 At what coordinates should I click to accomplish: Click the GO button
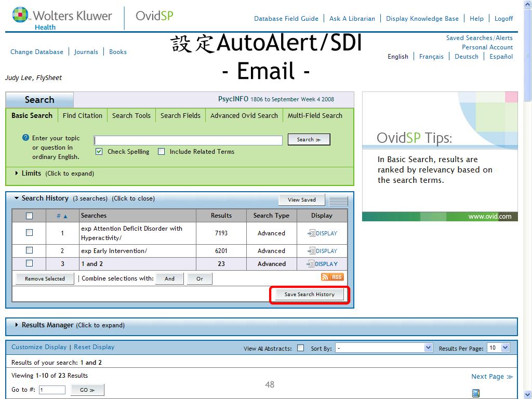tap(87, 390)
